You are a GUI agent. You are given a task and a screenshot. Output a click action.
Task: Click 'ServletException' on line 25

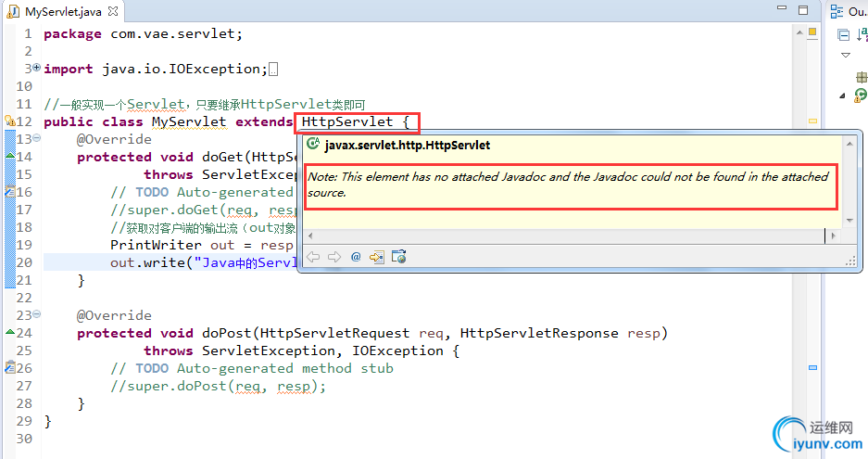click(269, 351)
